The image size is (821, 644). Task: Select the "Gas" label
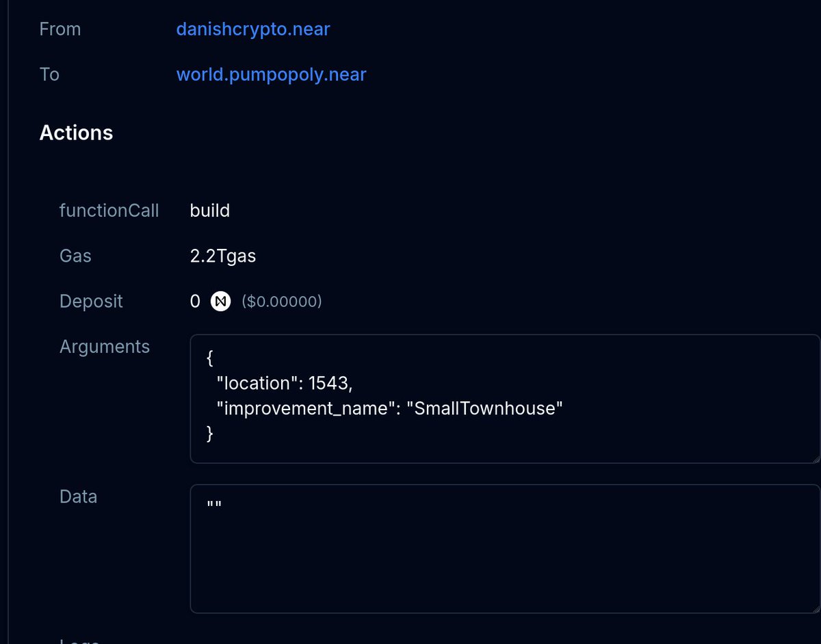point(75,256)
